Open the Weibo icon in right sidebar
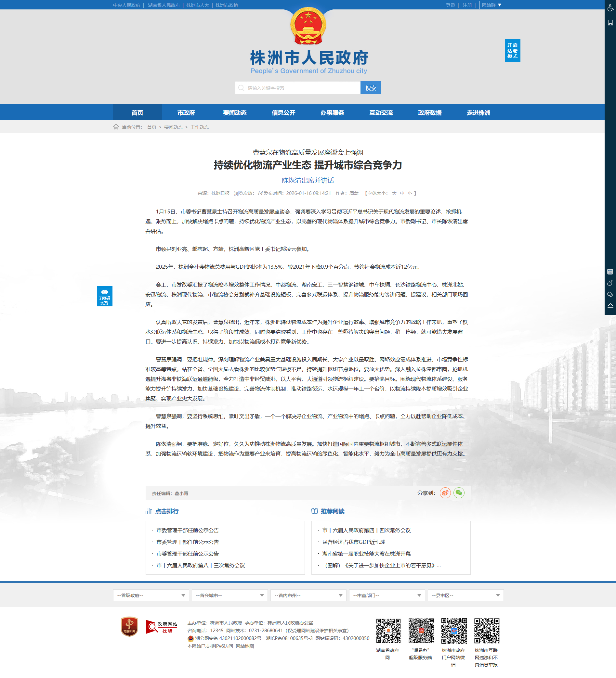616x678 pixels. pos(610,283)
